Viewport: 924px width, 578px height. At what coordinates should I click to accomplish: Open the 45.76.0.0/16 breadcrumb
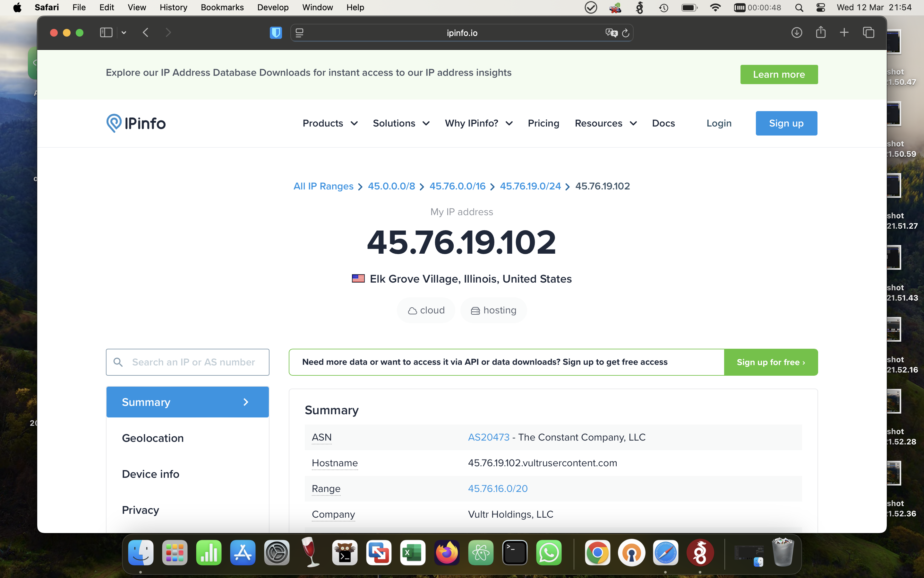pos(458,186)
